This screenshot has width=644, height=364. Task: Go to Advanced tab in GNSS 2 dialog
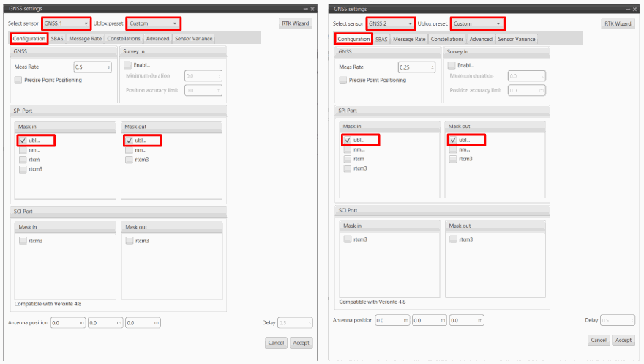pyautogui.click(x=481, y=39)
